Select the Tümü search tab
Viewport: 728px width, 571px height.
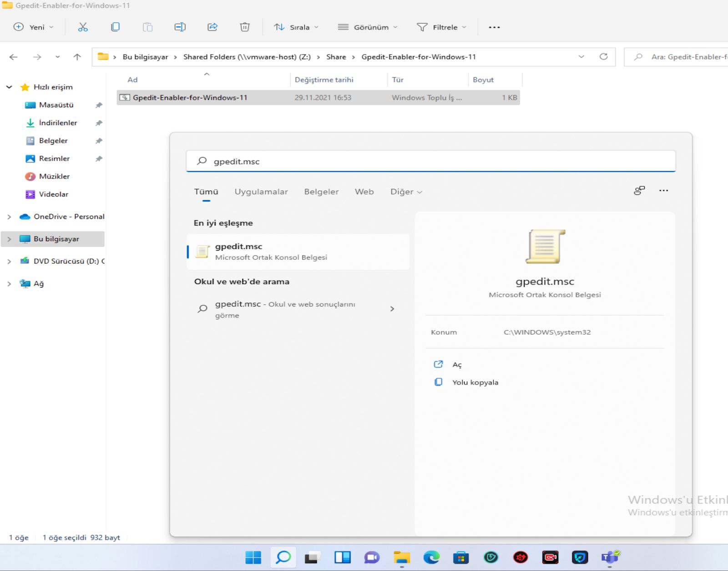206,192
